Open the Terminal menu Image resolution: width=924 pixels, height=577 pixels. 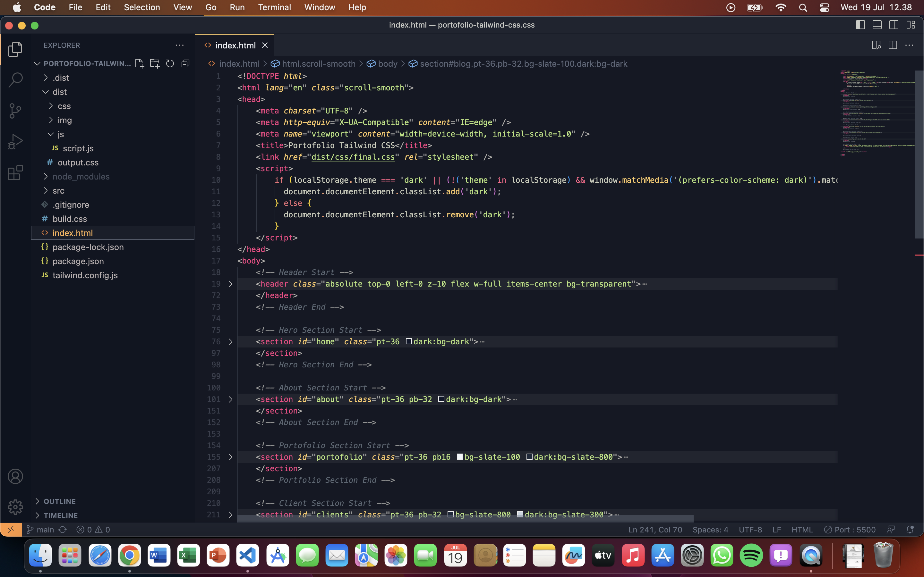click(x=275, y=7)
